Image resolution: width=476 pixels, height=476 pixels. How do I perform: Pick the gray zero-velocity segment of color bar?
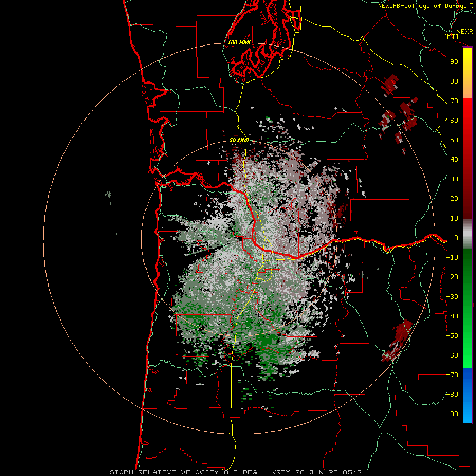coord(467,234)
